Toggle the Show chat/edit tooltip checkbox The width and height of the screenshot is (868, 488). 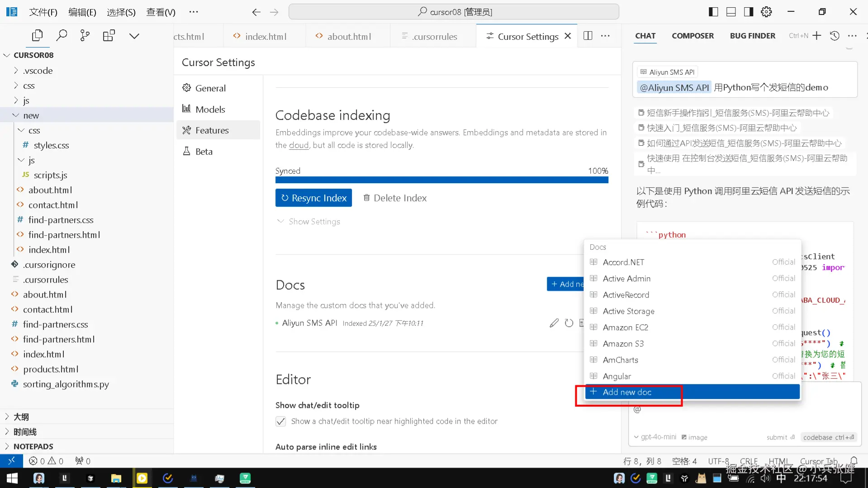click(x=280, y=422)
